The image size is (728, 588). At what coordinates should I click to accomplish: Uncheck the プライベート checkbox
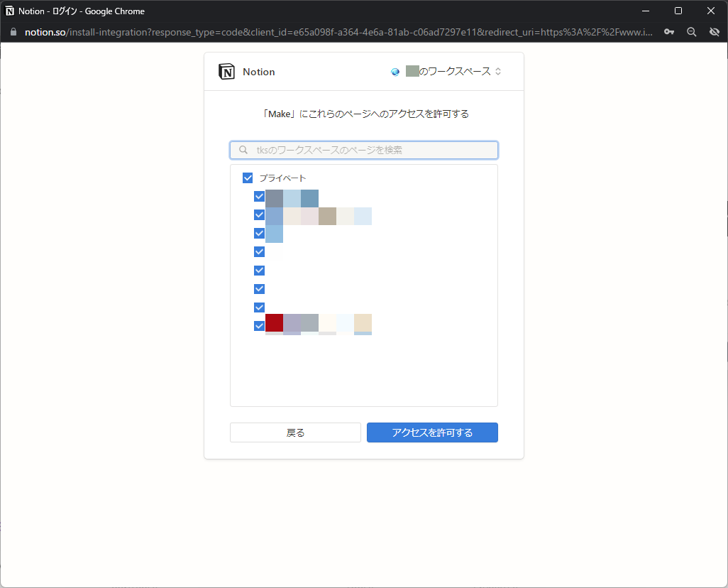pos(248,178)
